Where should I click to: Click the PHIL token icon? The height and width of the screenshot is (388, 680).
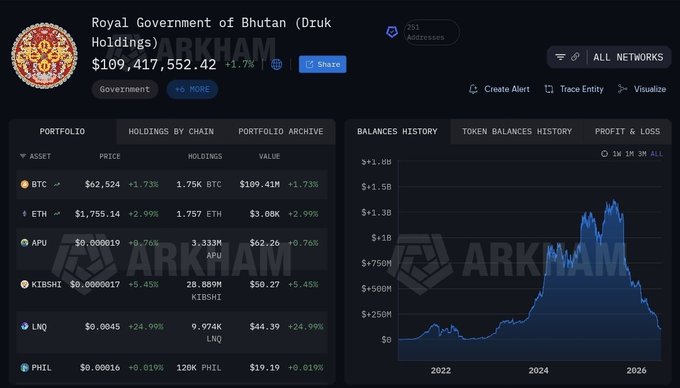pyautogui.click(x=25, y=368)
